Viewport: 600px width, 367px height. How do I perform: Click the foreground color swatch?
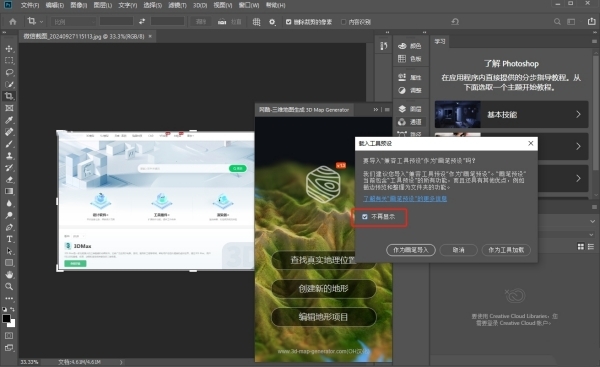click(x=7, y=318)
